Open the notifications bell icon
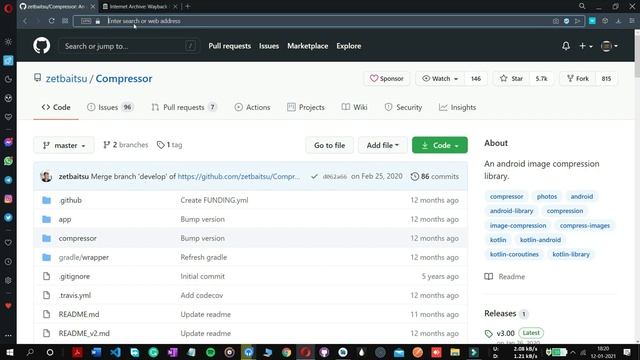Viewport: 640px width, 360px height. [566, 46]
